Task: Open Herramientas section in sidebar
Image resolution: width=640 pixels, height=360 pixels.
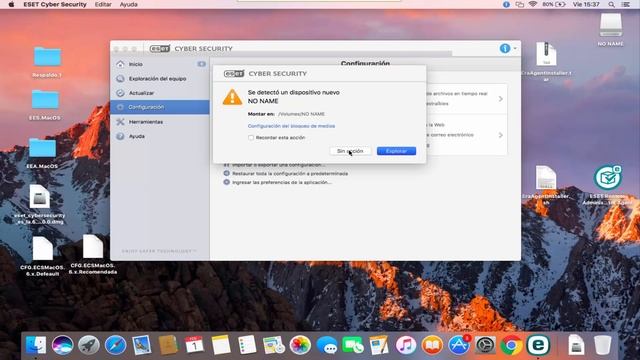Action: tap(160, 122)
